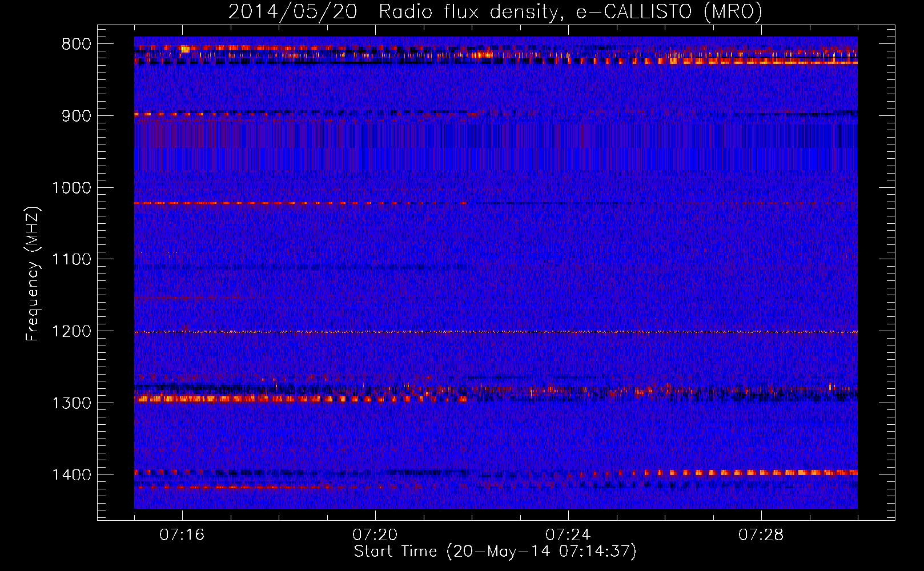Image resolution: width=924 pixels, height=571 pixels.
Task: Click the 'Frequency (MHZ)' axis label
Action: pyautogui.click(x=33, y=274)
